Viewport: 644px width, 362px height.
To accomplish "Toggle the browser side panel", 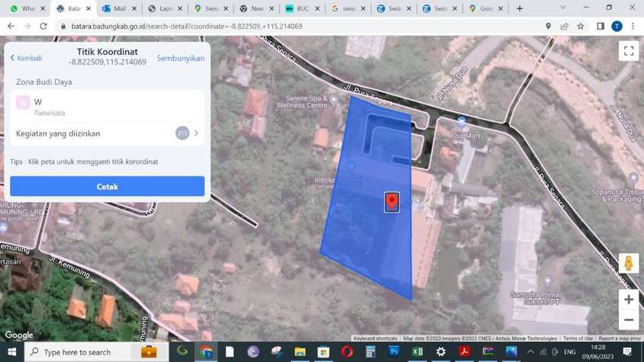I will (600, 26).
